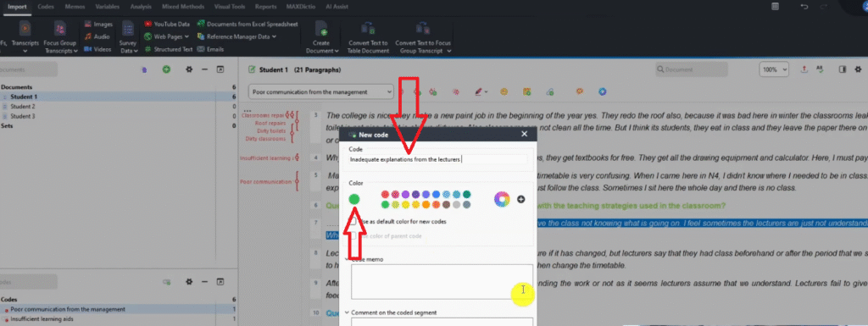The image size is (868, 326).
Task: Click the Code name input field
Action: click(438, 159)
